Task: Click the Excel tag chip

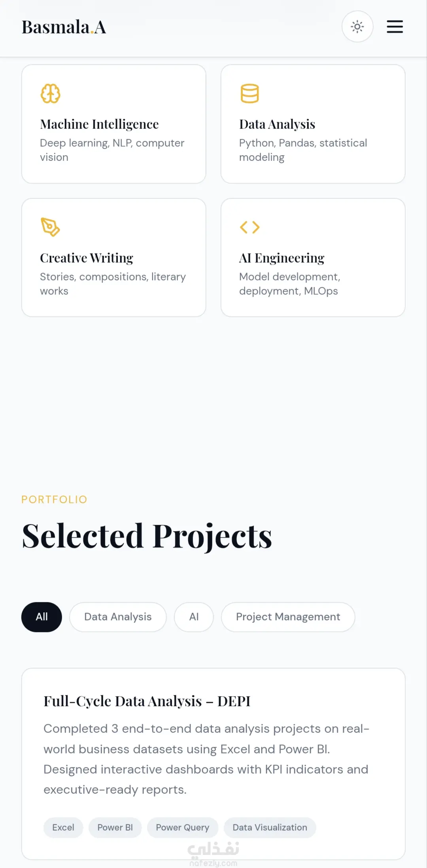Action: (63, 828)
